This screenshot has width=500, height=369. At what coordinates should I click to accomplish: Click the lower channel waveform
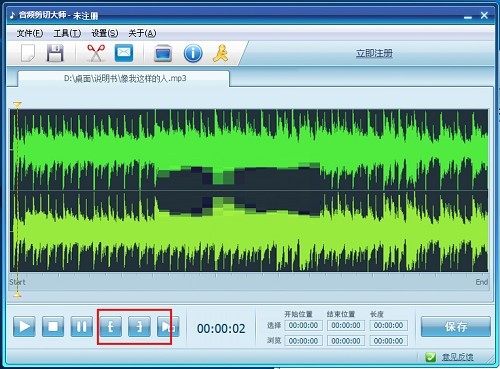(249, 231)
